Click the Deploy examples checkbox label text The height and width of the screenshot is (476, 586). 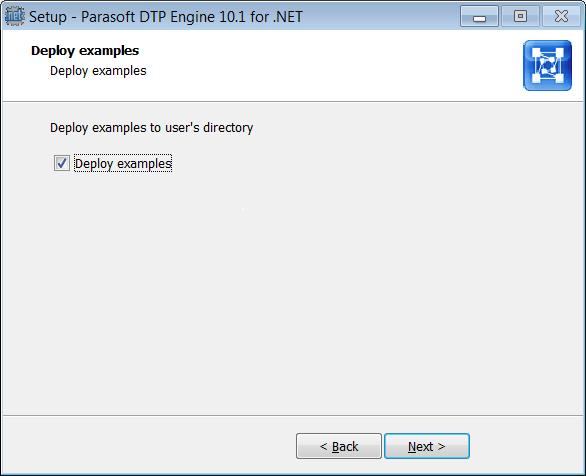pyautogui.click(x=123, y=164)
